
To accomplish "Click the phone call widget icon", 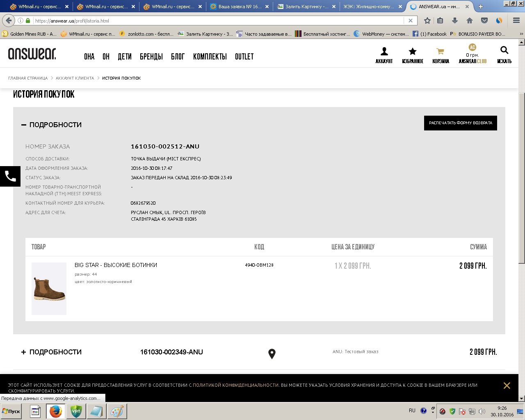I will [10, 176].
